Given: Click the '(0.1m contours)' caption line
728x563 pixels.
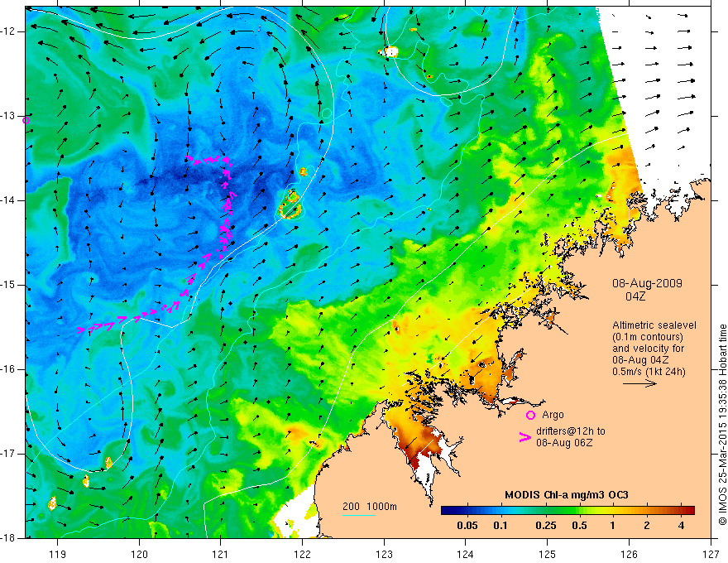Looking at the screenshot, I should 648,337.
